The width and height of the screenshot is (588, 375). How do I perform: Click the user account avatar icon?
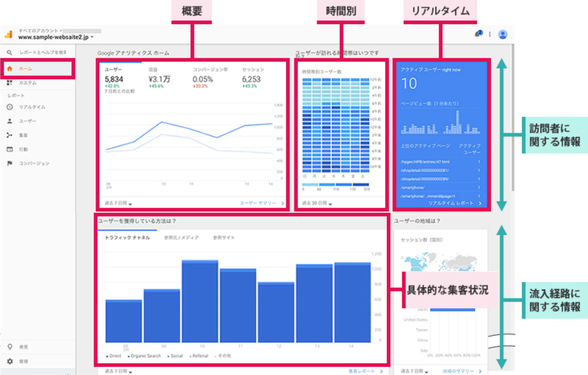point(503,35)
